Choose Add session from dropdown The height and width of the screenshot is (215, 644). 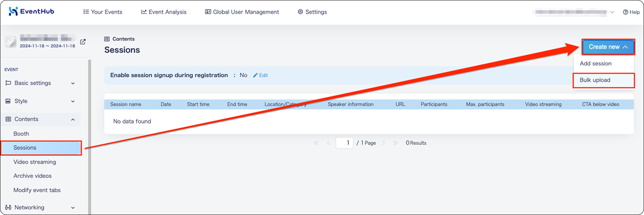pyautogui.click(x=596, y=64)
